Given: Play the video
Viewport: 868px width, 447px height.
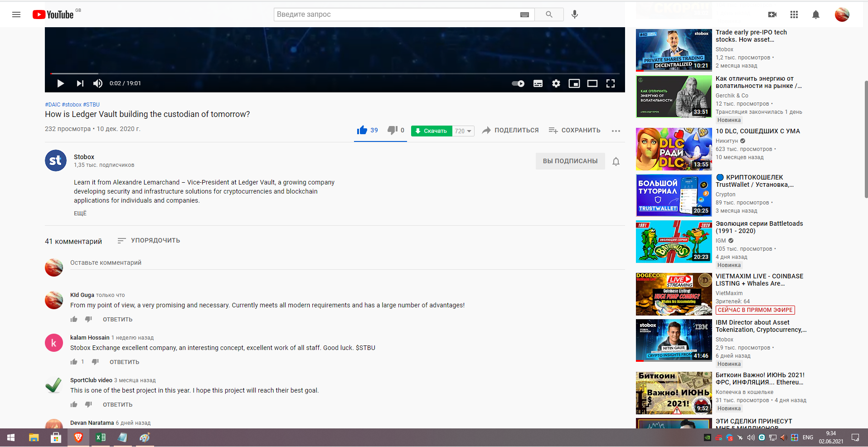Looking at the screenshot, I should tap(60, 83).
